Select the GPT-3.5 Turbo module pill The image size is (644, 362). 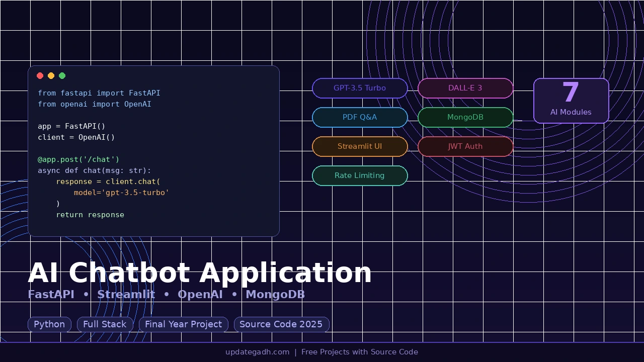(x=360, y=88)
